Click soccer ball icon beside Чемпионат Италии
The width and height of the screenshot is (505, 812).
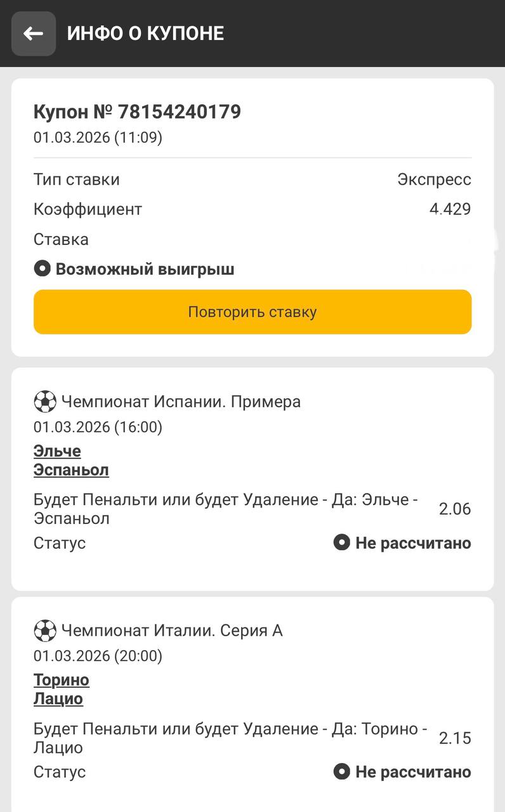(x=45, y=631)
